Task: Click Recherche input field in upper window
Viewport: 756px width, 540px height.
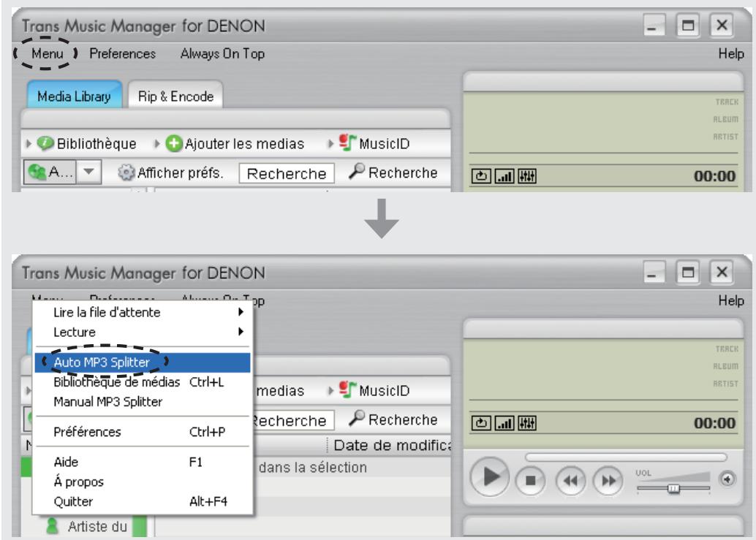Action: 287,173
